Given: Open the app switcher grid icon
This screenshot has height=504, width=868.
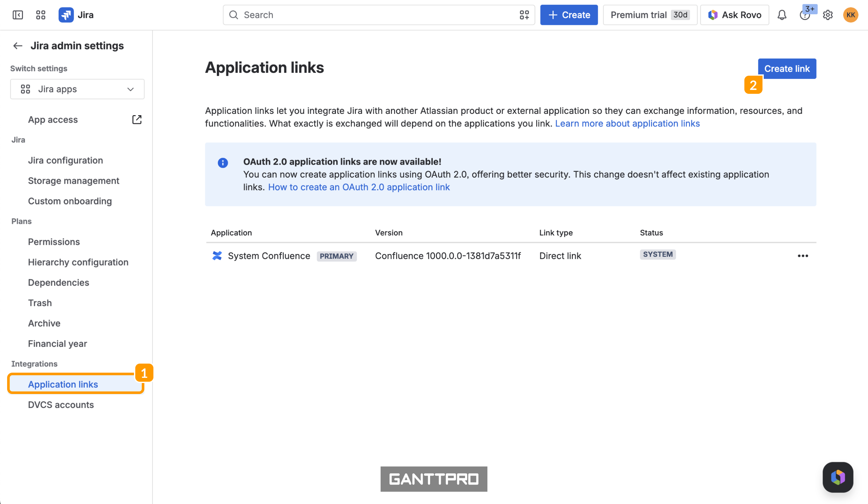Looking at the screenshot, I should (x=41, y=15).
